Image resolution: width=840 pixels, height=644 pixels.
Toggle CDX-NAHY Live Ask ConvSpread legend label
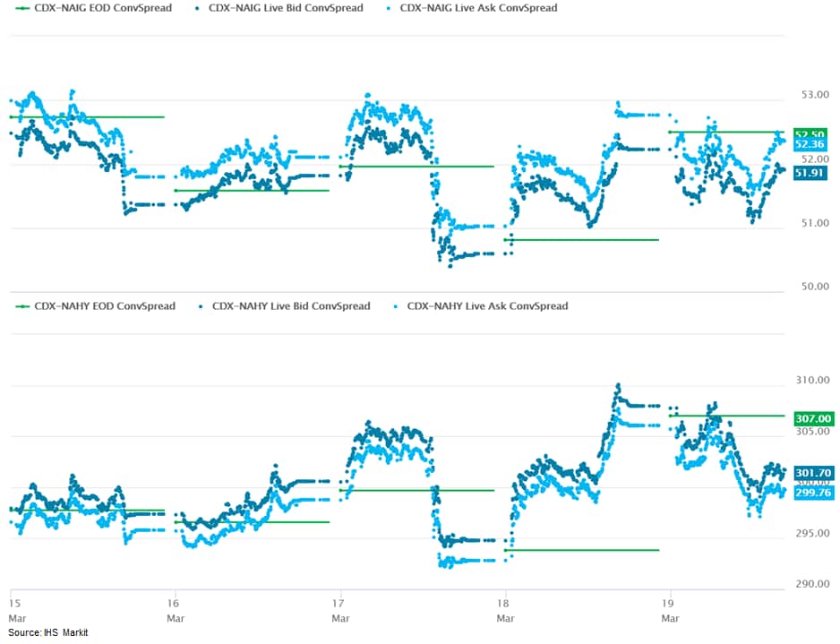coord(487,306)
